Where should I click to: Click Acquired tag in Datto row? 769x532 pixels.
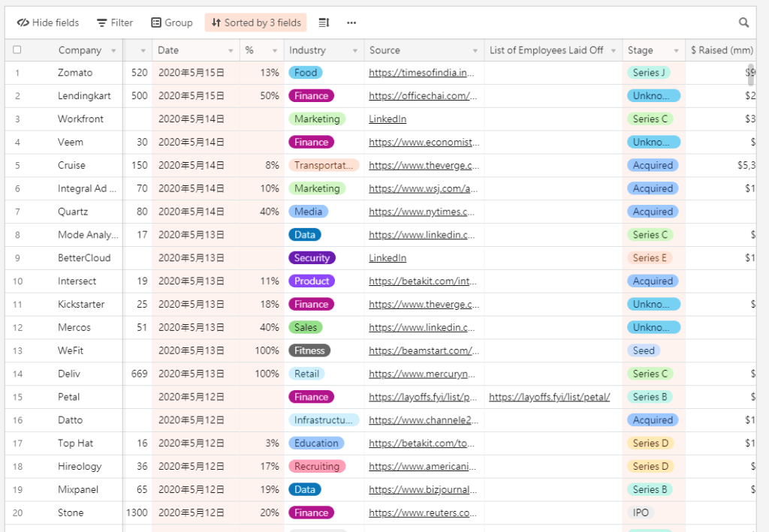pyautogui.click(x=653, y=419)
